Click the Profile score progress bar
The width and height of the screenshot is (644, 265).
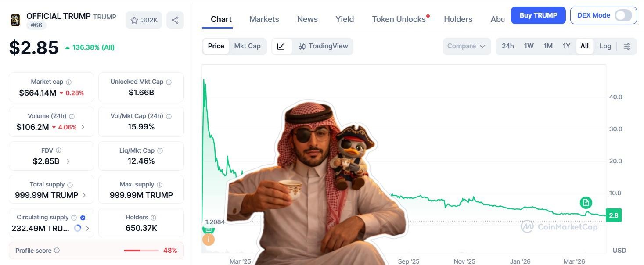(x=141, y=251)
